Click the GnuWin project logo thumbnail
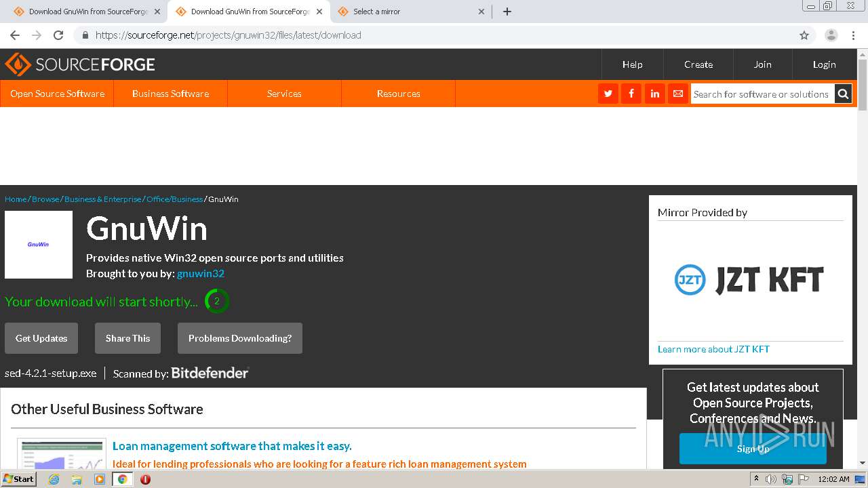 (x=39, y=245)
